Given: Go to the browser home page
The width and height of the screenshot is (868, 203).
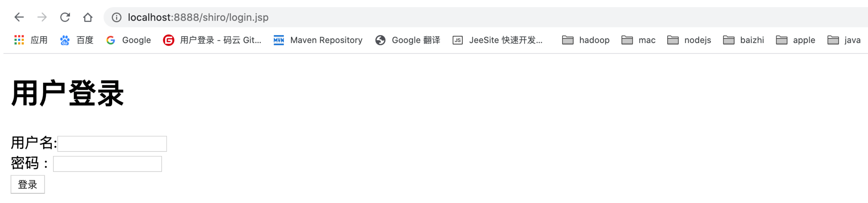Looking at the screenshot, I should click(88, 17).
